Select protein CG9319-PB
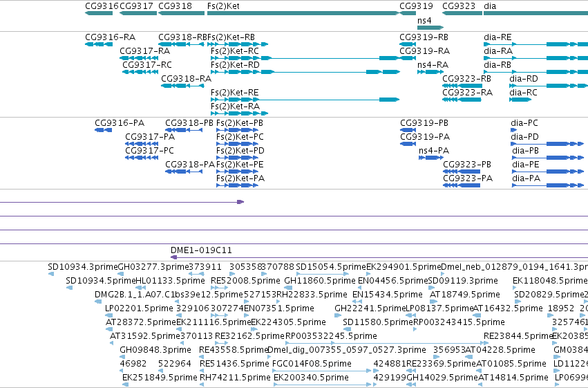Image resolution: width=588 pixels, height=388 pixels. coord(408,130)
